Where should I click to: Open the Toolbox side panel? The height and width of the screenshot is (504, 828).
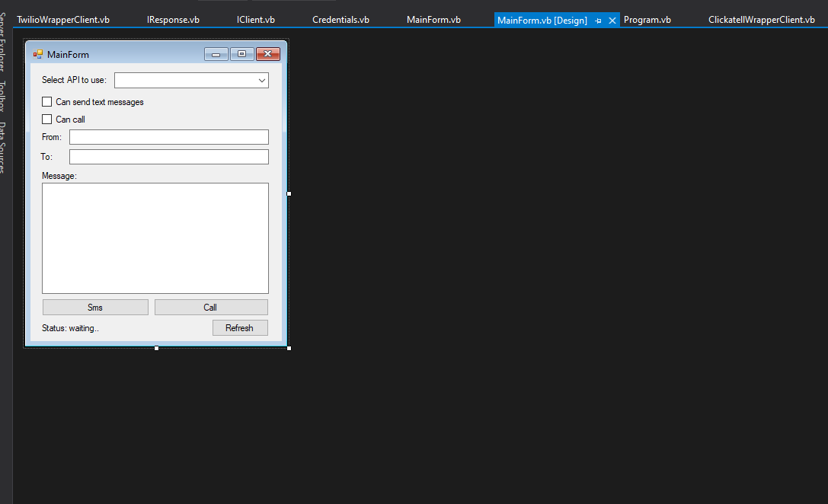point(2,96)
